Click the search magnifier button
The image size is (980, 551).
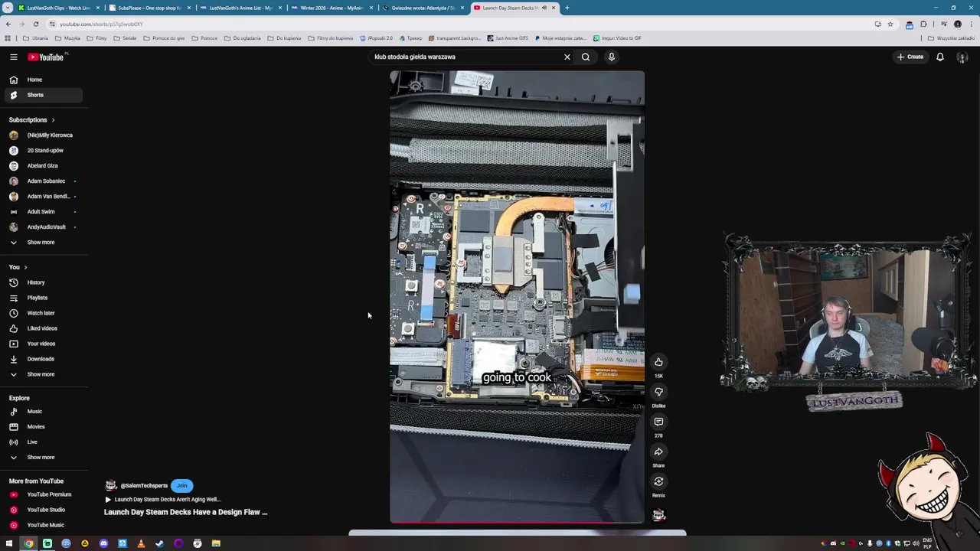pos(586,57)
